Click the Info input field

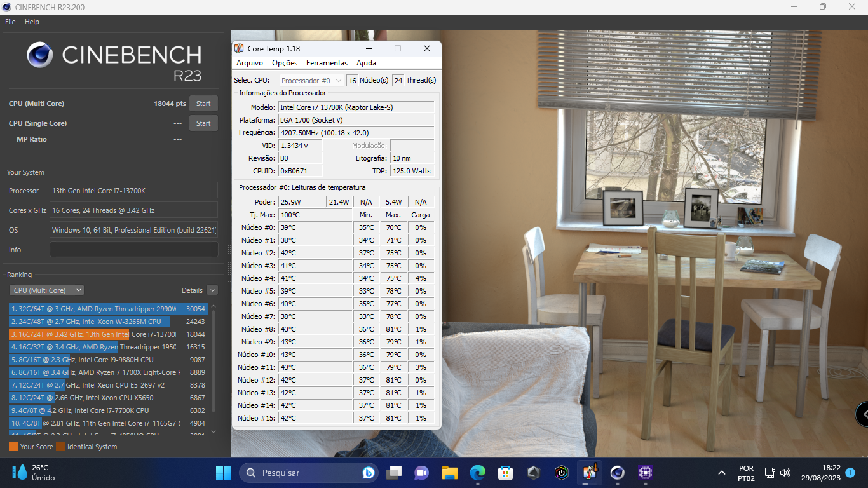tap(134, 250)
